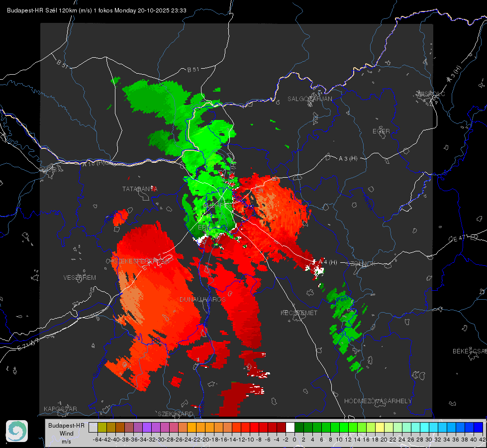
Task: Click the TATABÁNYA city label
Action: pyautogui.click(x=140, y=189)
